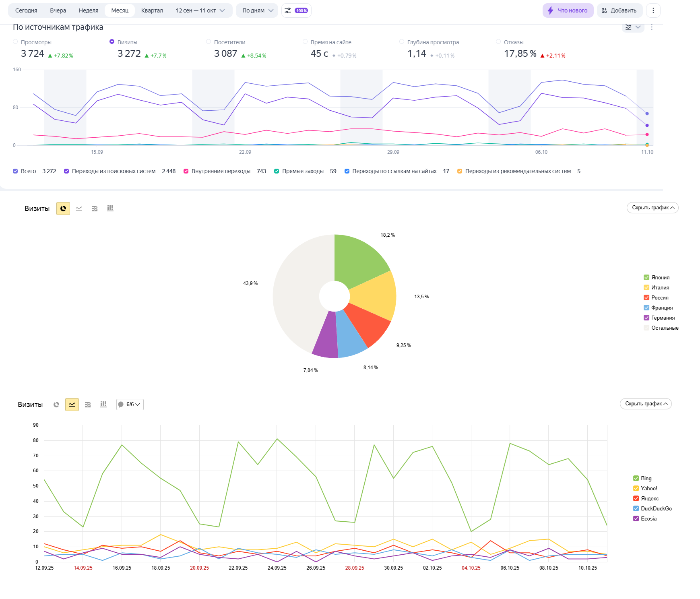Open the filter sliders accuracy 100% control

coord(296,10)
